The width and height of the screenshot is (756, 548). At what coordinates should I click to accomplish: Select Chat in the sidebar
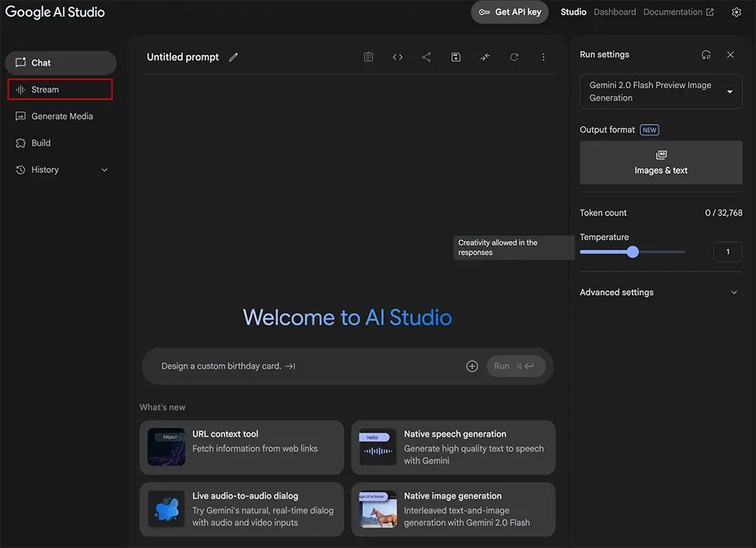(60, 63)
